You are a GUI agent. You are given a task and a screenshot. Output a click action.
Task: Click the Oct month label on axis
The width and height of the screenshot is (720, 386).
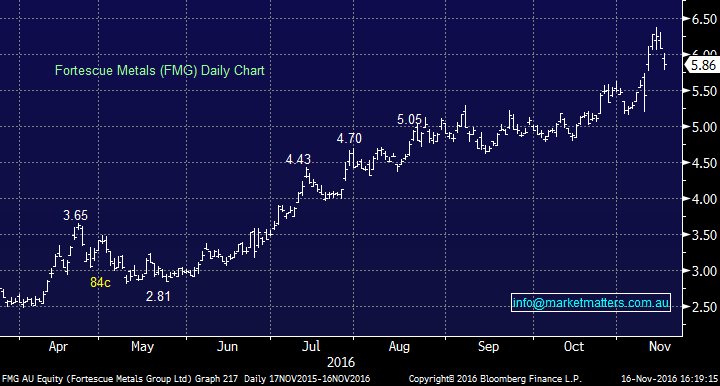(574, 347)
